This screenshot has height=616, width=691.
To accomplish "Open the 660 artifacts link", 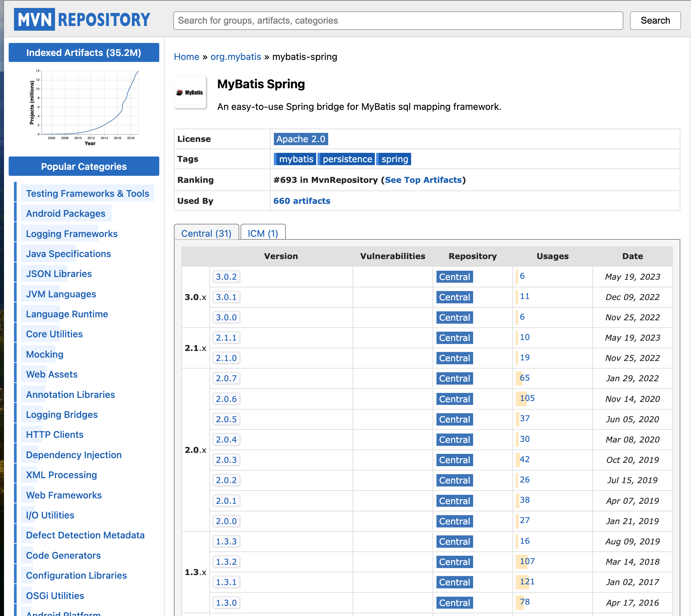I will (302, 201).
